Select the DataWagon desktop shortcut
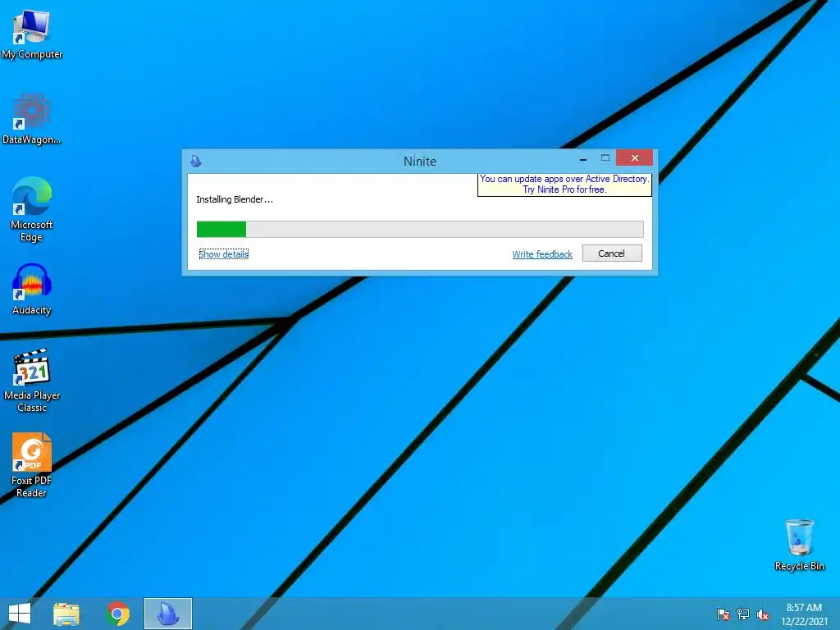The height and width of the screenshot is (630, 840). pyautogui.click(x=32, y=119)
